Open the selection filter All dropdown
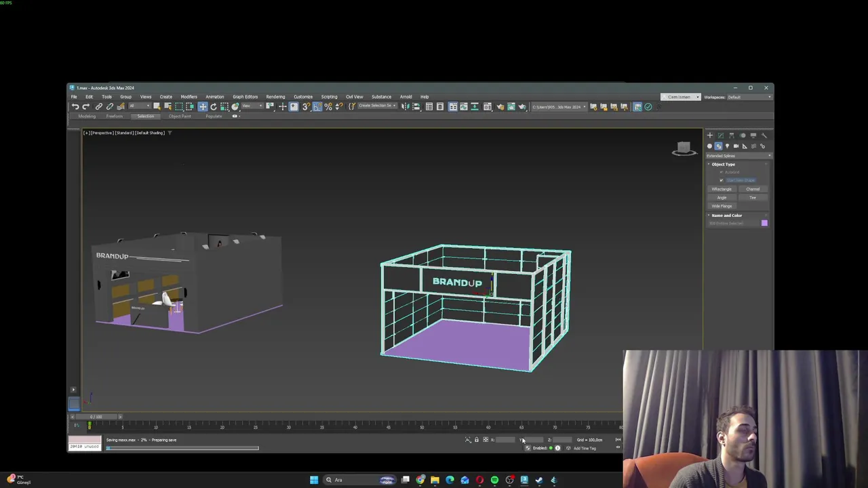868x488 pixels. [139, 106]
